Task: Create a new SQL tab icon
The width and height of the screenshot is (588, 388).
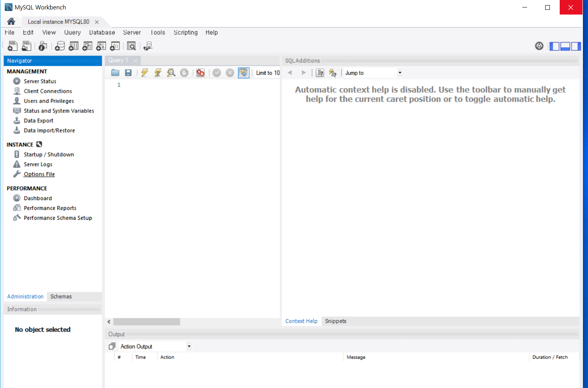Action: pos(13,46)
